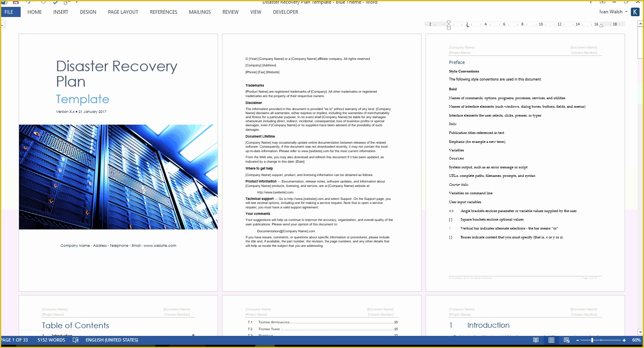
Task: Click ENGLISH (UNITED STATES) language indicator
Action: 112,340
